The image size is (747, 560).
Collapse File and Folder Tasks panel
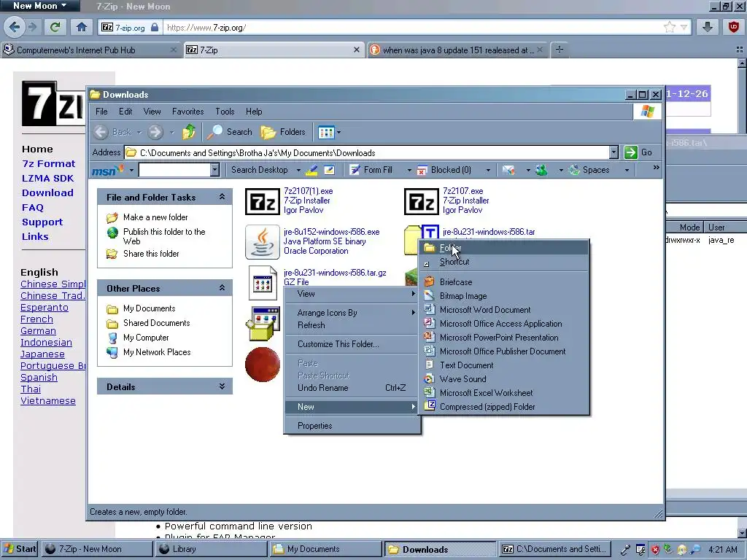click(x=222, y=197)
